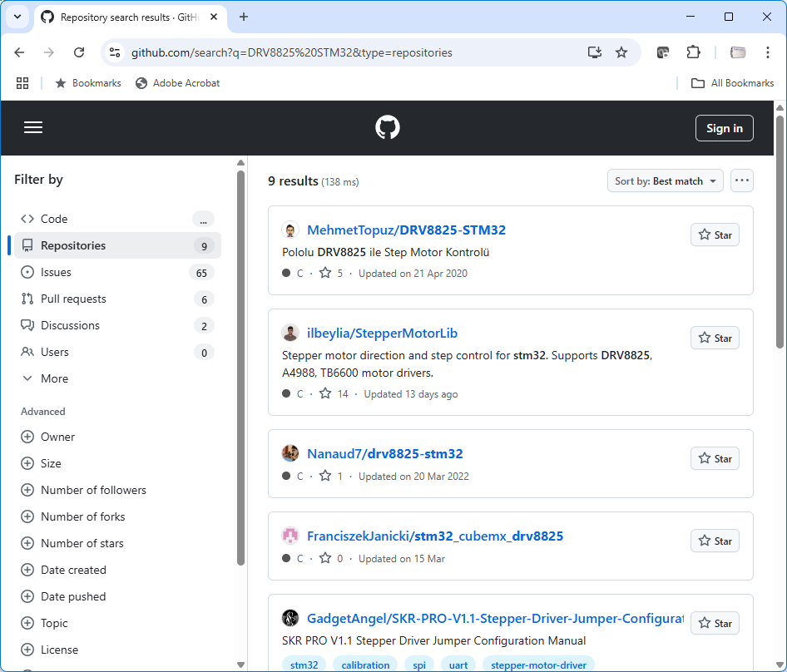Select the Issues filter

[117, 272]
